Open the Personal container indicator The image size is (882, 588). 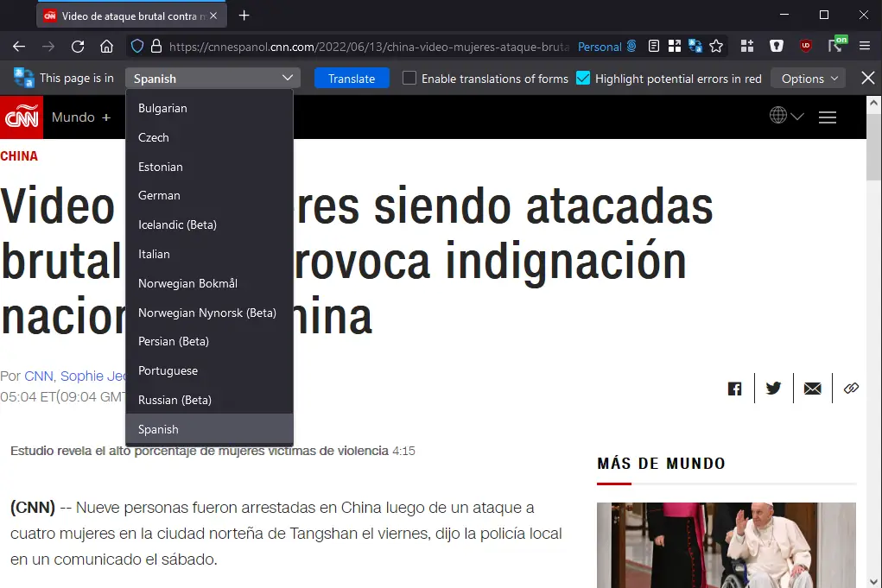tap(607, 47)
